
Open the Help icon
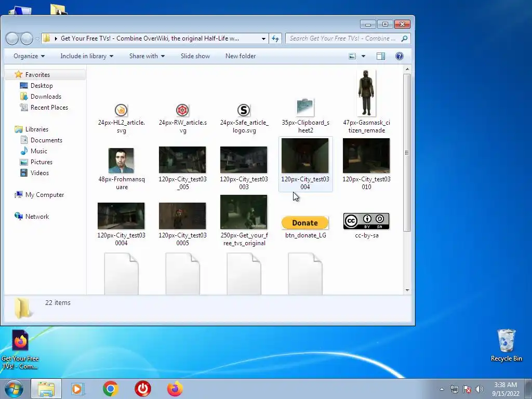click(x=400, y=56)
